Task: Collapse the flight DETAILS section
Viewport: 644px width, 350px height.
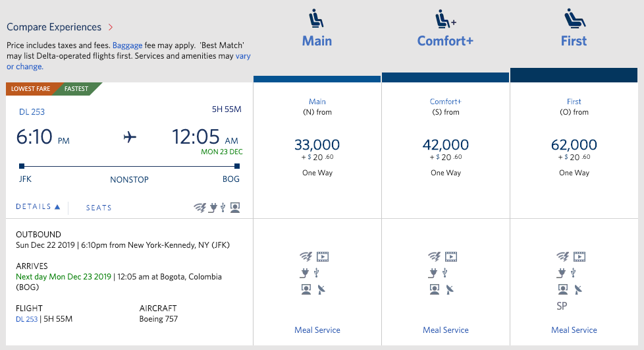Action: [x=38, y=207]
